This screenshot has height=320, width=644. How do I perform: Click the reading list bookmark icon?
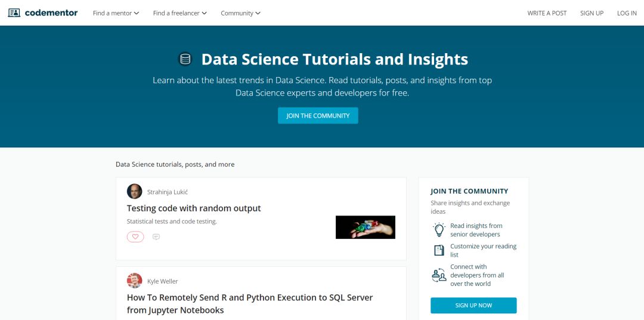pos(439,250)
